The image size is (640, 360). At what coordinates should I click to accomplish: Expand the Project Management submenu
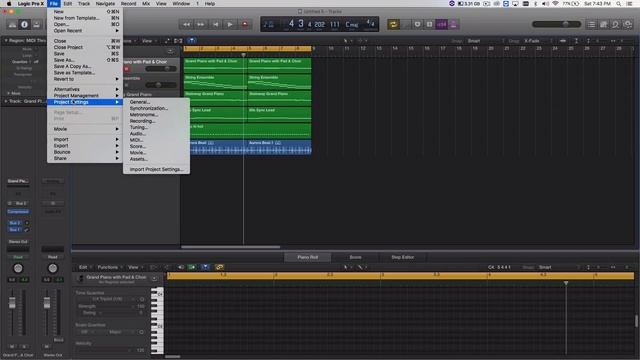pos(85,96)
